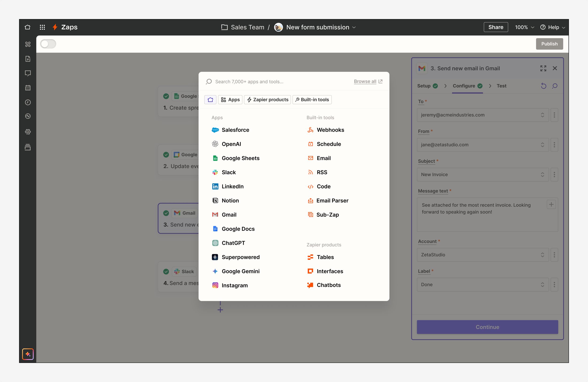Image resolution: width=588 pixels, height=382 pixels.
Task: Choose Salesforce from the Apps list
Action: pos(235,130)
